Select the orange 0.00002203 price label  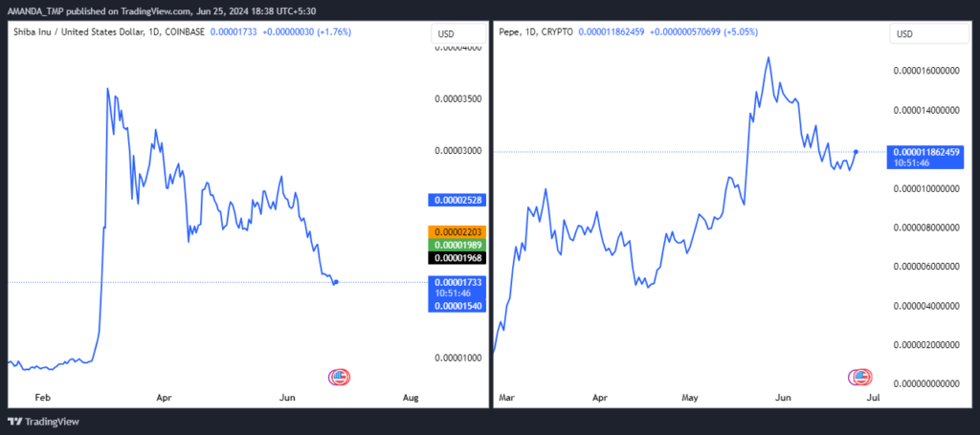(457, 231)
